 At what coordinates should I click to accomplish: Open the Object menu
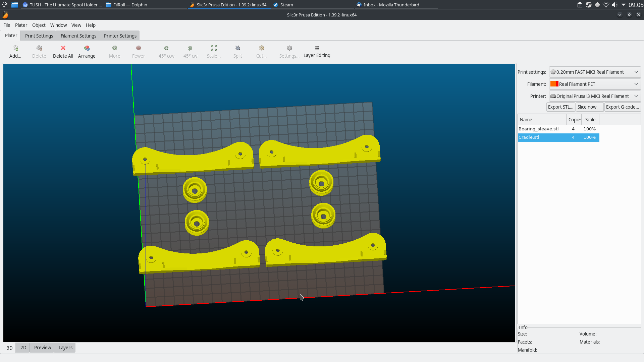click(39, 25)
